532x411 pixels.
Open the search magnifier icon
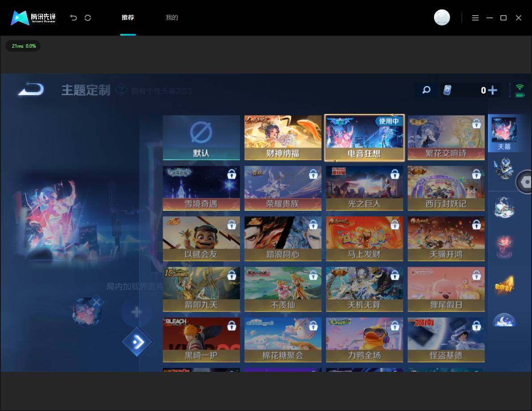coord(426,90)
